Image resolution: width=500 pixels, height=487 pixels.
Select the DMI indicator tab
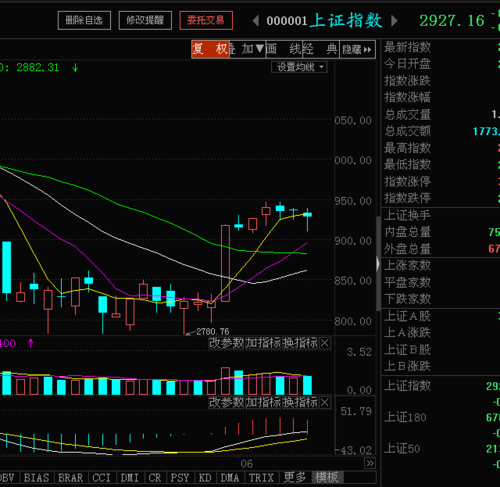(x=130, y=478)
